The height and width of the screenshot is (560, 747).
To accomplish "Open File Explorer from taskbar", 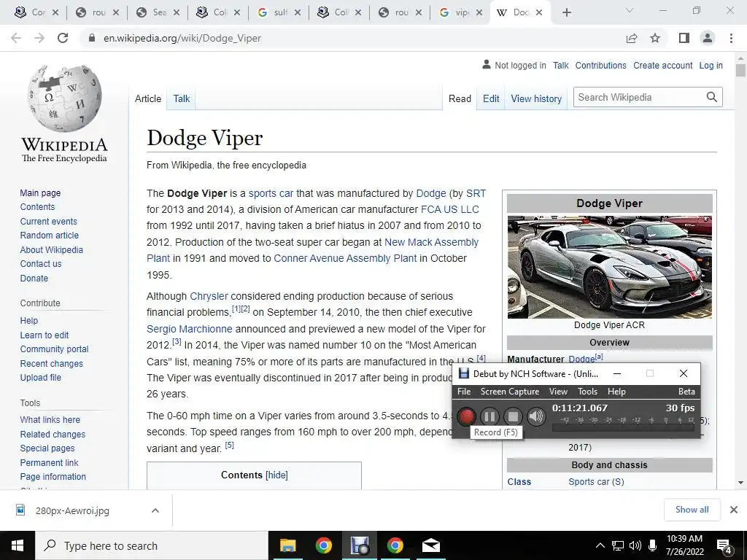I will click(287, 545).
